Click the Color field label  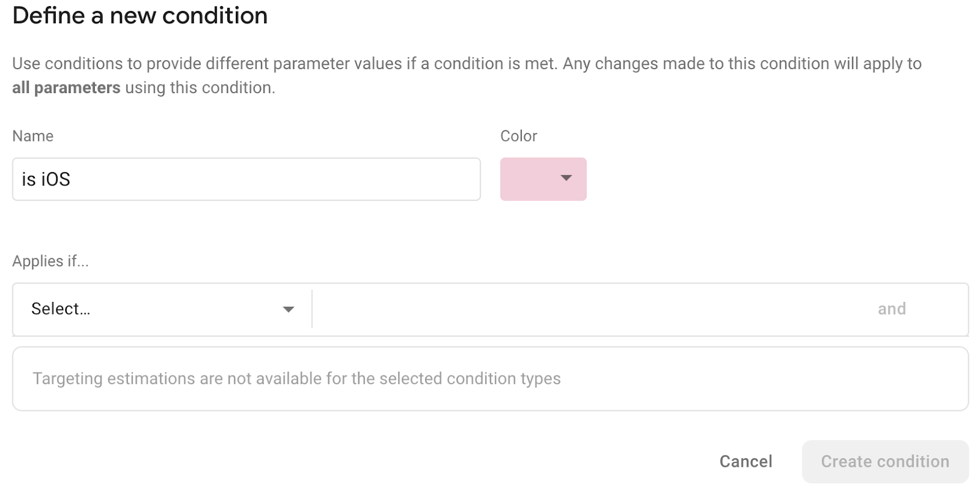tap(518, 135)
